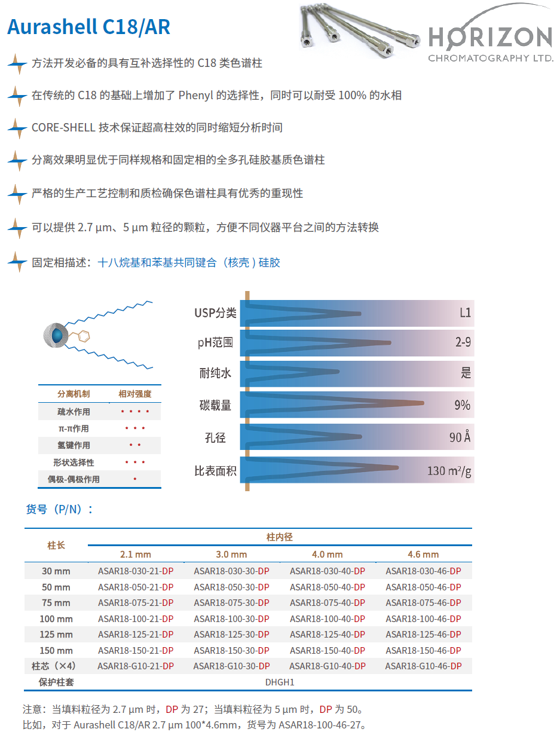Click the 4.0 mm column header

(x=328, y=554)
